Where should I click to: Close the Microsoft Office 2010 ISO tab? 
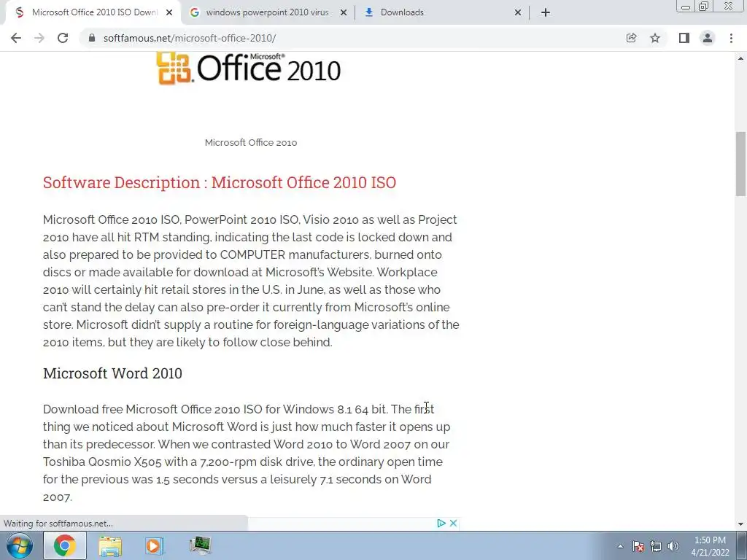[169, 12]
